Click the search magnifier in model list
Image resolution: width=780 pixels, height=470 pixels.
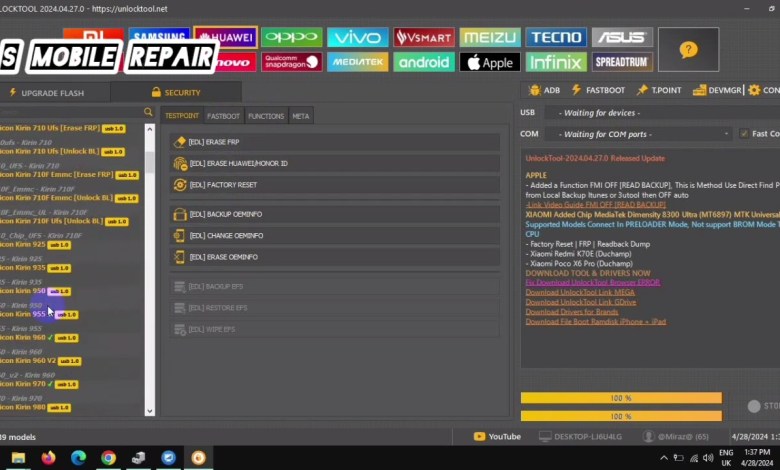148,113
